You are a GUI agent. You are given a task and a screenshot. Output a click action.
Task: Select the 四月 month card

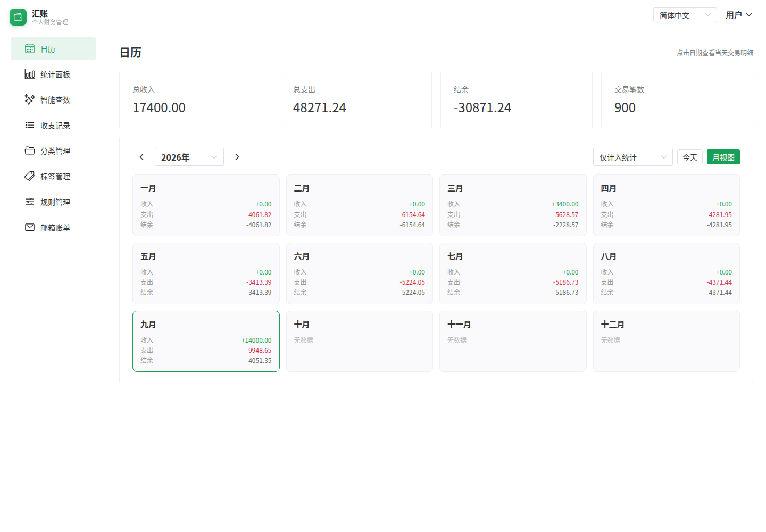[x=667, y=205]
